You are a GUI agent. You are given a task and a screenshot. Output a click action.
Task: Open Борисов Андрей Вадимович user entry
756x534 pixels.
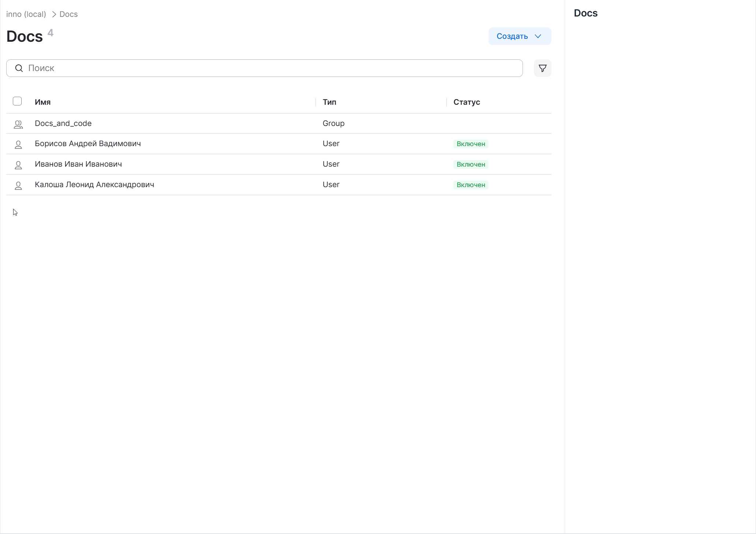point(88,144)
